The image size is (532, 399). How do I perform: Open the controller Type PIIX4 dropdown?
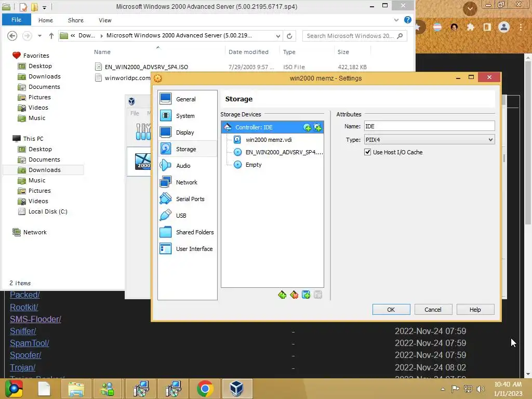point(429,140)
